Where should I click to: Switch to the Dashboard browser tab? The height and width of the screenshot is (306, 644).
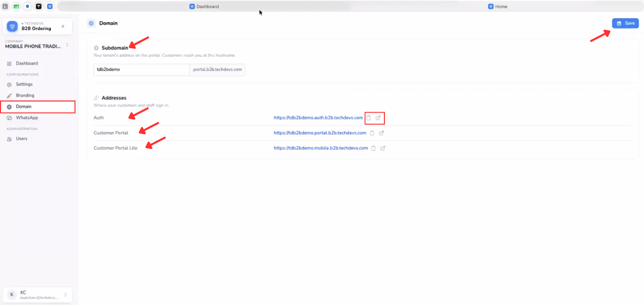(x=204, y=7)
